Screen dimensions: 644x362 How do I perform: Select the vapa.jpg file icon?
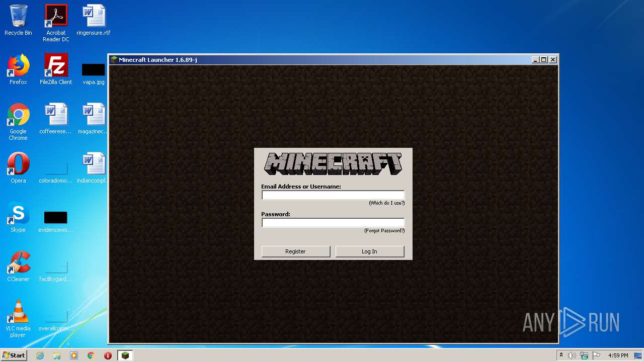coord(94,73)
